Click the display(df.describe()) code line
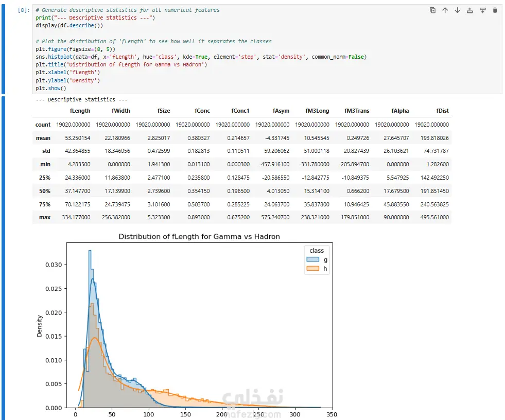The image size is (505, 420). coord(69,25)
